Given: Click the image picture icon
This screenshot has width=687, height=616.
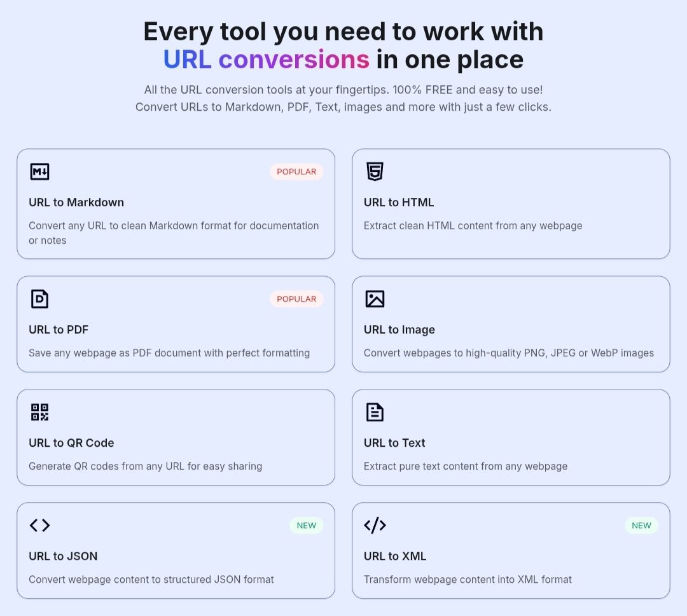Looking at the screenshot, I should coord(375,299).
